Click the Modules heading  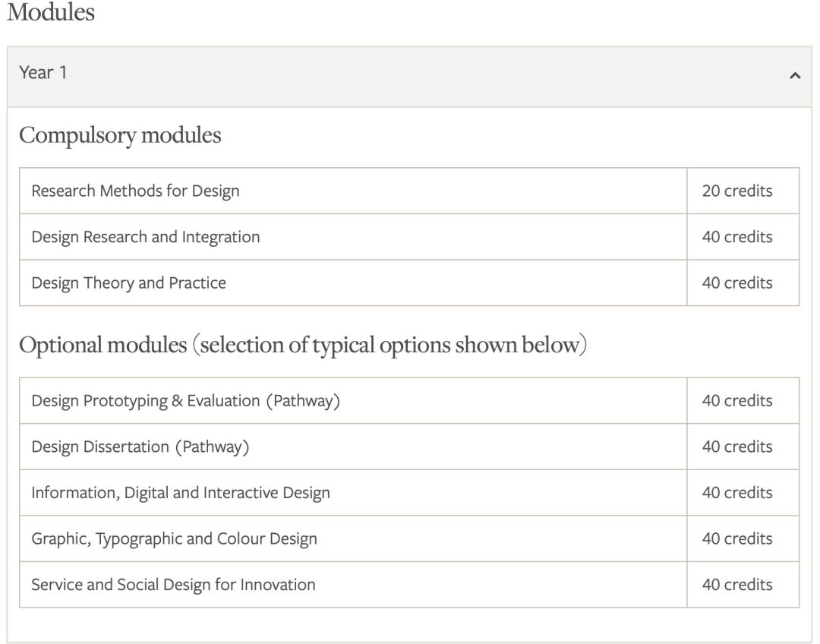click(50, 14)
